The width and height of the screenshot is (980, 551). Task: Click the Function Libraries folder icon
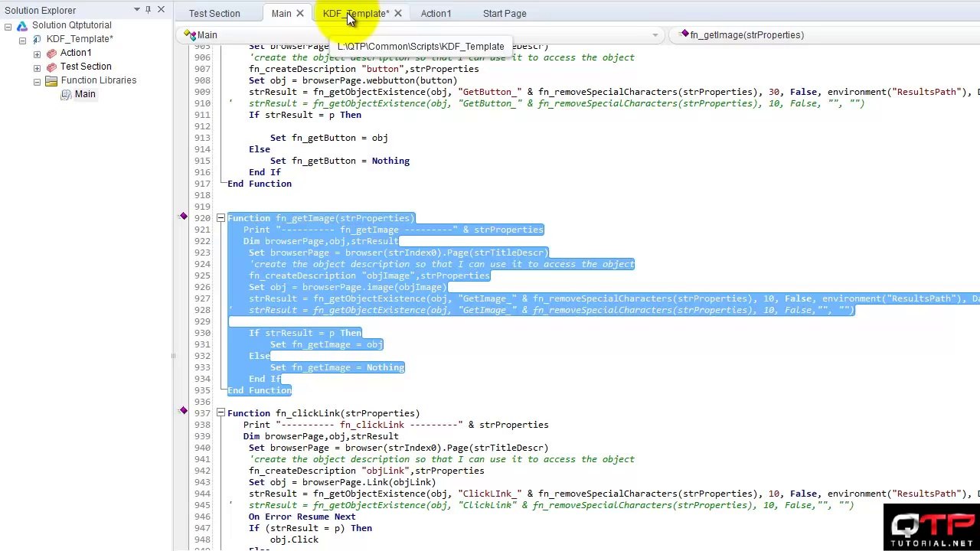(51, 80)
